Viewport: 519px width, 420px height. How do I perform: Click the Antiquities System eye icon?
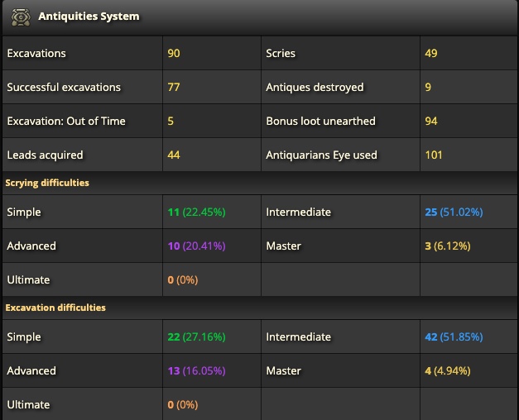(x=21, y=17)
